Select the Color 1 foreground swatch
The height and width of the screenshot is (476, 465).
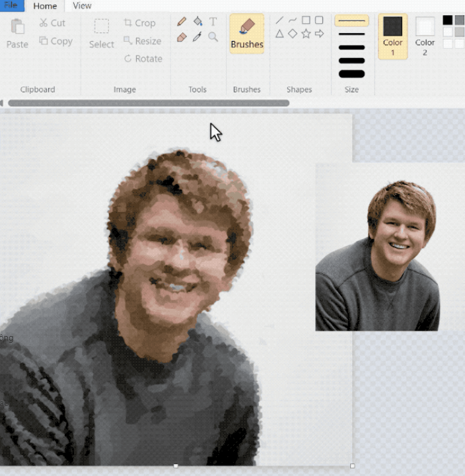[393, 36]
